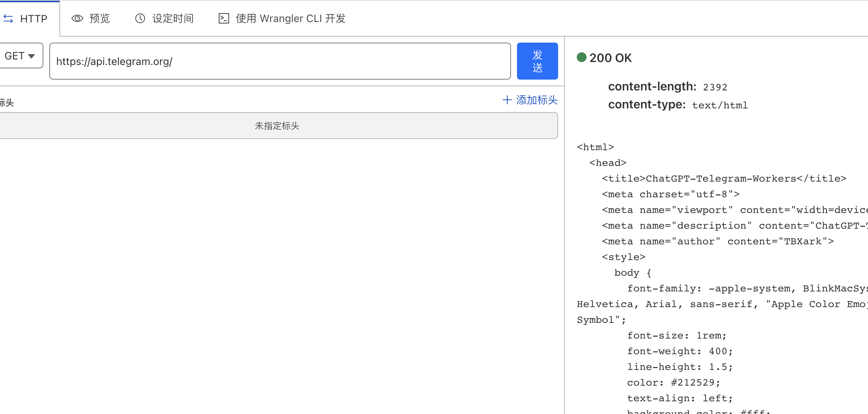Click the plus icon next to 添加标头
The image size is (868, 414).
(507, 100)
